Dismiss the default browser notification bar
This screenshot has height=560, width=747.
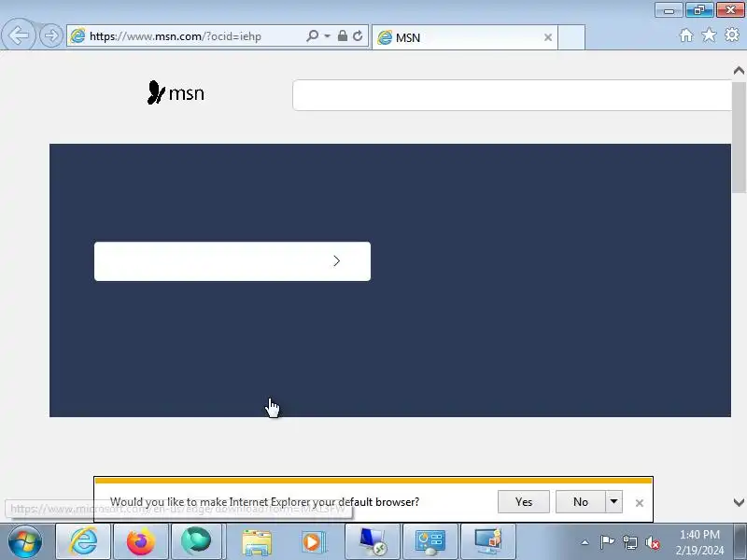pyautogui.click(x=640, y=503)
